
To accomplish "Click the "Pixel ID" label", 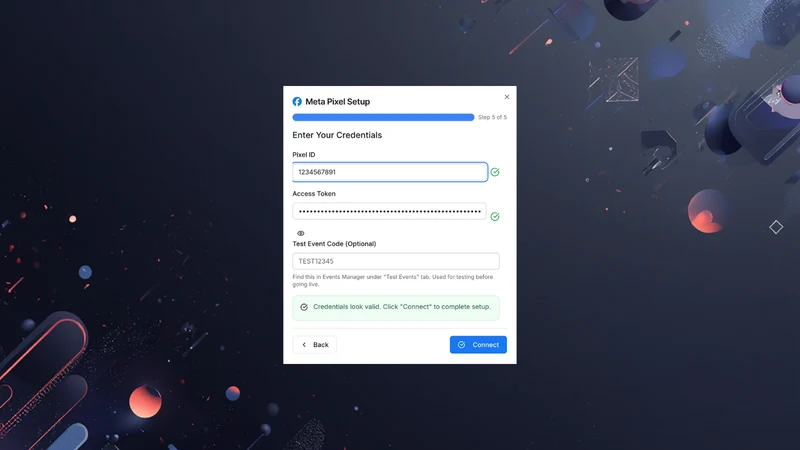I will (304, 155).
